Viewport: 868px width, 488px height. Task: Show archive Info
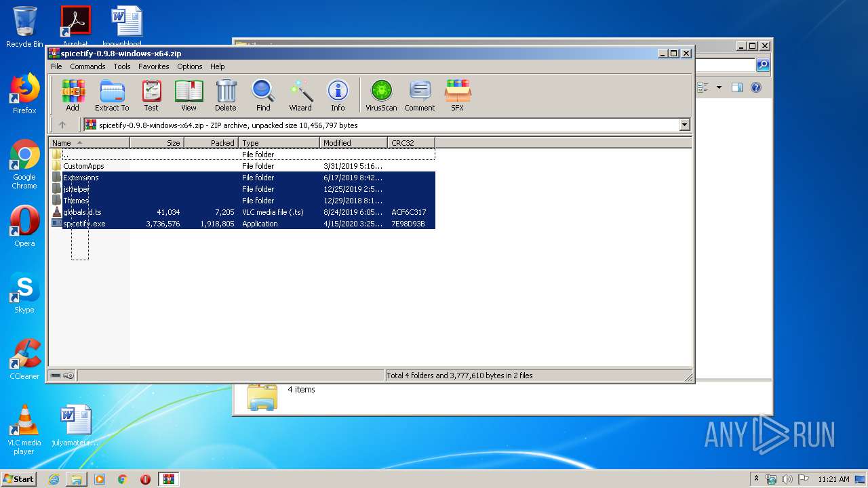click(338, 95)
